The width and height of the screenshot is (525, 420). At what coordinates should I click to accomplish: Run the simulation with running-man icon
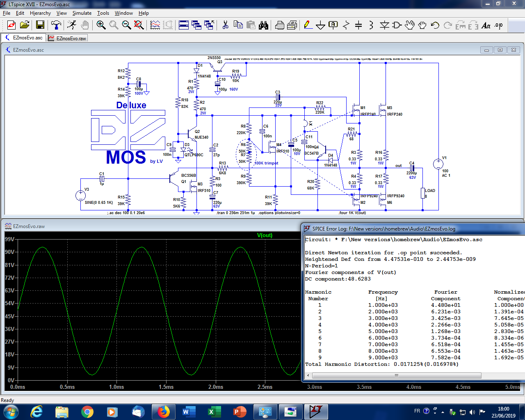point(71,25)
